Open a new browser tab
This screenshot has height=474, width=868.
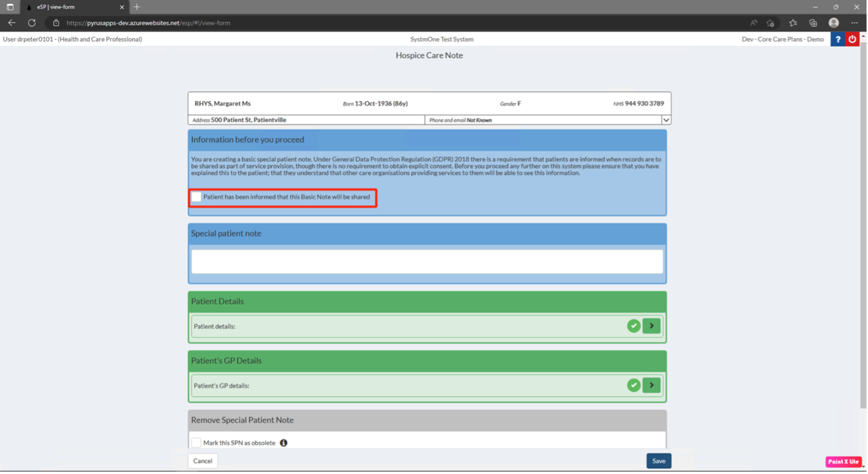137,7
